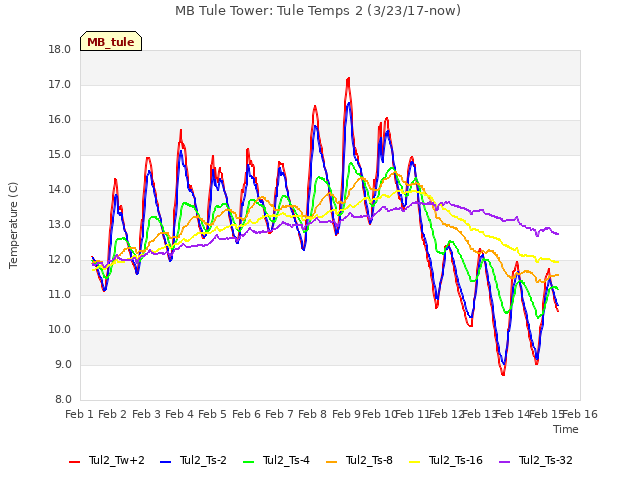Select the Tul2_Ts-2 legend label

203,460
